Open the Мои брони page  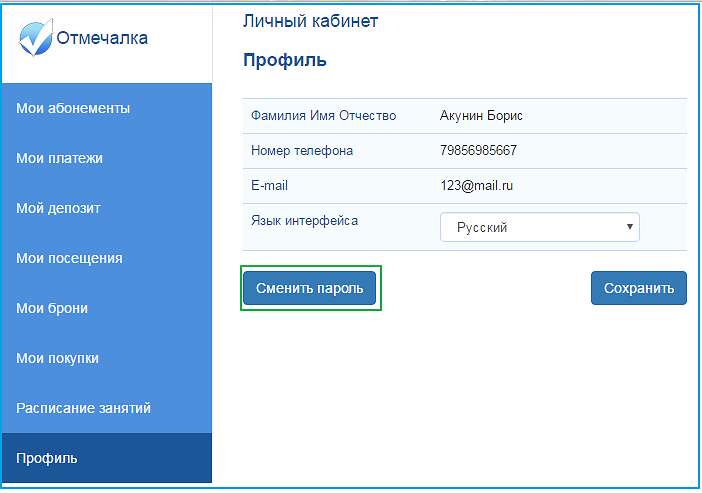click(x=107, y=308)
